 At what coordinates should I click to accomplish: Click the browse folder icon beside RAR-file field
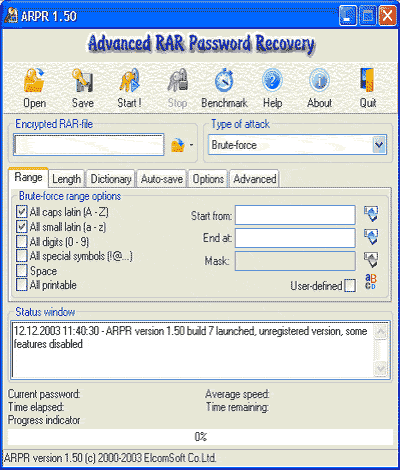pos(178,145)
